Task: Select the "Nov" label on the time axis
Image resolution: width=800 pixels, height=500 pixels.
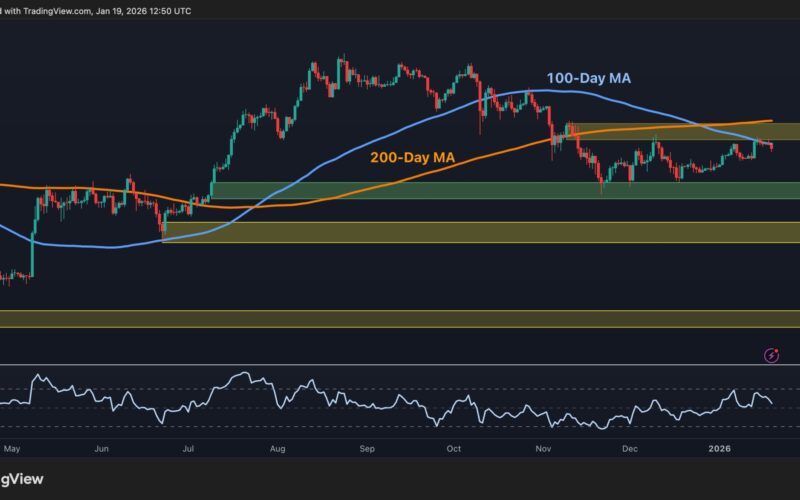Action: 542,450
